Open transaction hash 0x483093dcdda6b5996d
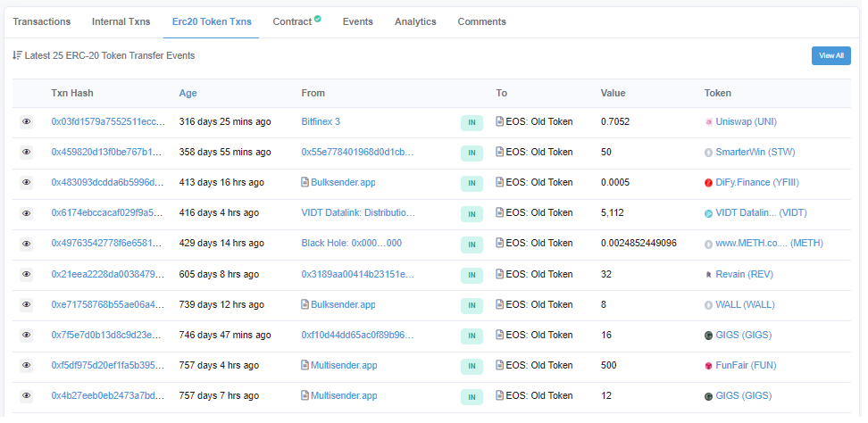This screenshot has height=423, width=868. click(108, 182)
